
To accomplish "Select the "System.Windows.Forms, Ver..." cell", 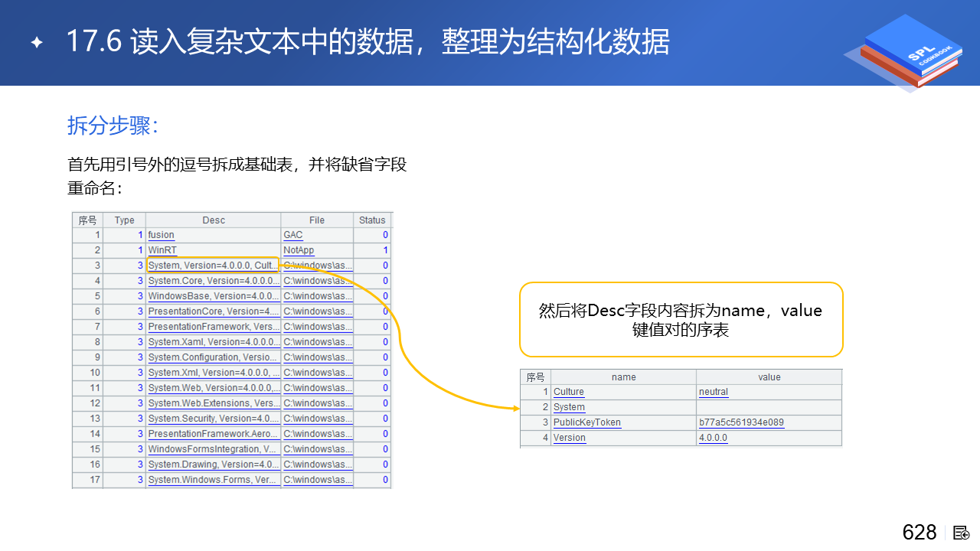I will (x=214, y=480).
